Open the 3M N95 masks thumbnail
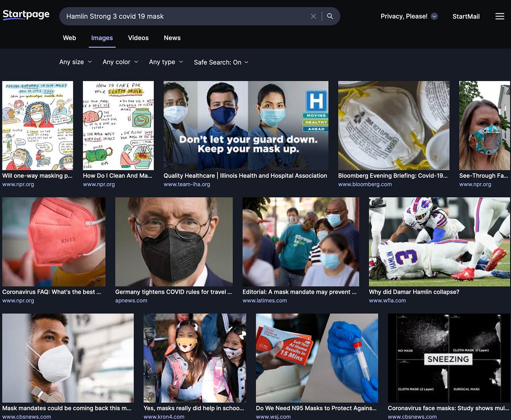Screen dimensions: 511x420 [394, 126]
